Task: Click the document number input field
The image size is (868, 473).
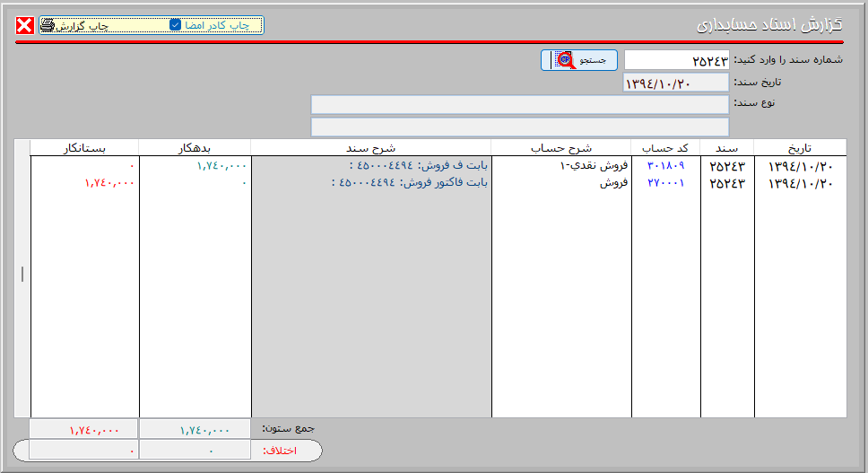Action: click(676, 60)
